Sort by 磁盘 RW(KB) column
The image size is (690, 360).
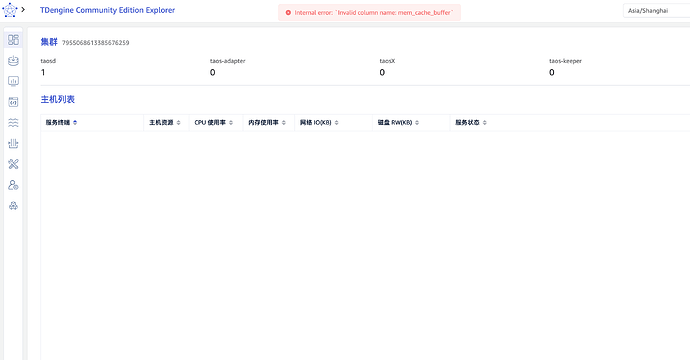coord(417,123)
